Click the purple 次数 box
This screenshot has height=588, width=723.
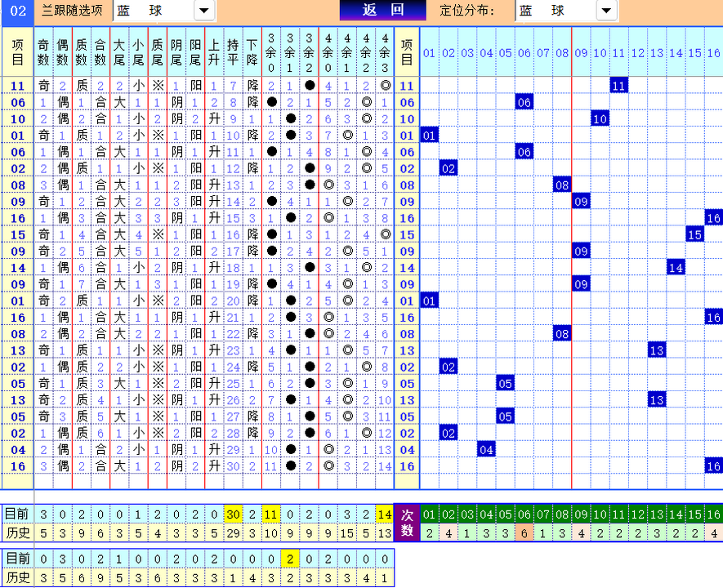click(407, 523)
